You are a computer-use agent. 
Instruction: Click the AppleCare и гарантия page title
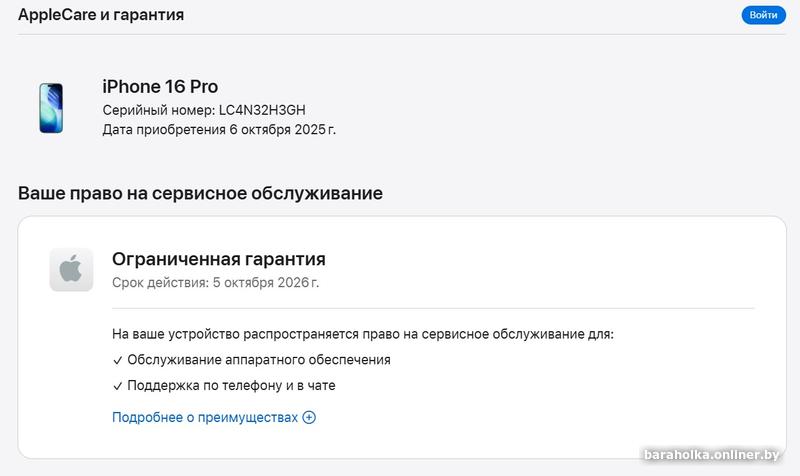(101, 15)
